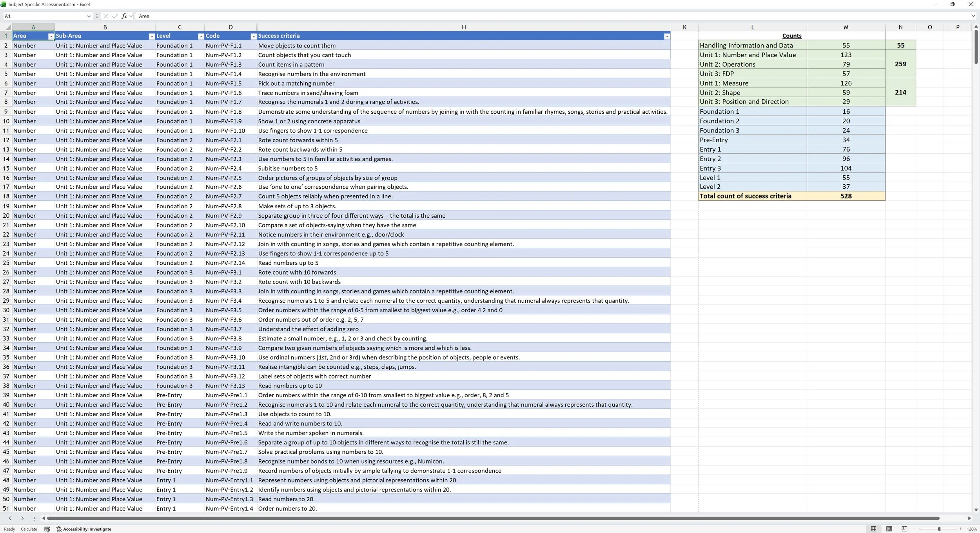
Task: Go to previous sheet tab arrow
Action: click(x=10, y=518)
